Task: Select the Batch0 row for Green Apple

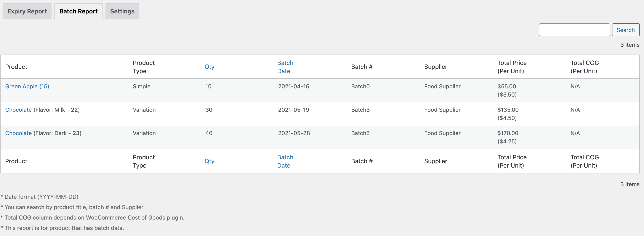Action: coord(360,86)
